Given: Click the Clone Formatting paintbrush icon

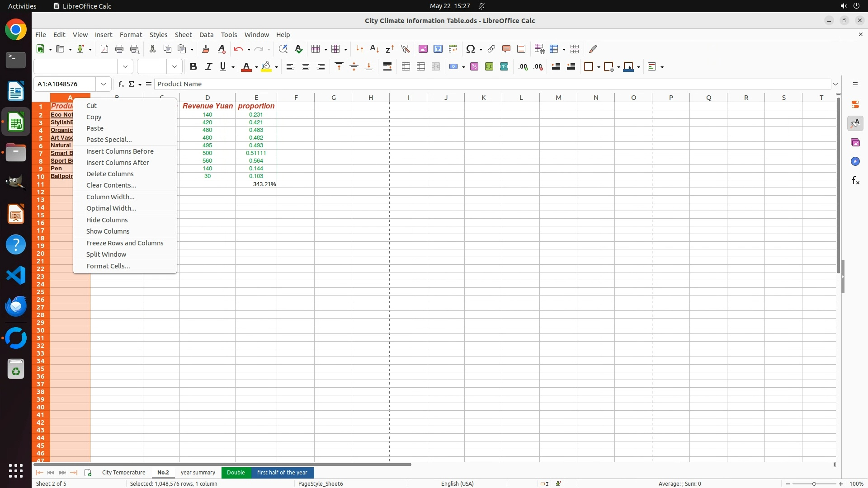Looking at the screenshot, I should tap(206, 49).
